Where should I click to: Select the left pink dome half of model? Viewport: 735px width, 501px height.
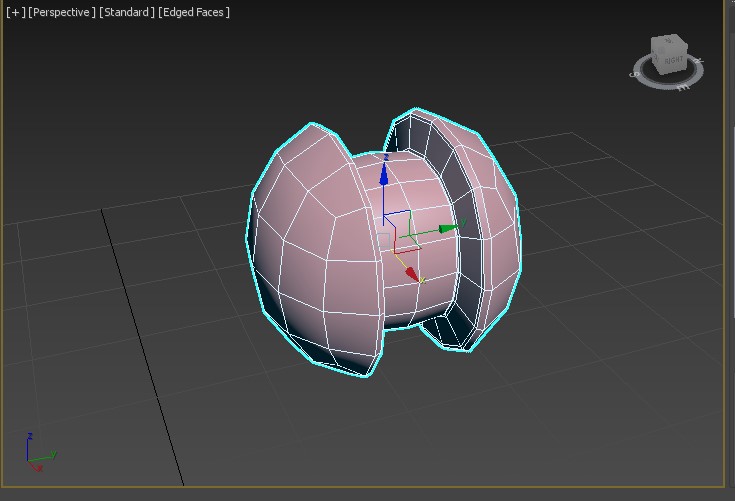click(x=310, y=250)
